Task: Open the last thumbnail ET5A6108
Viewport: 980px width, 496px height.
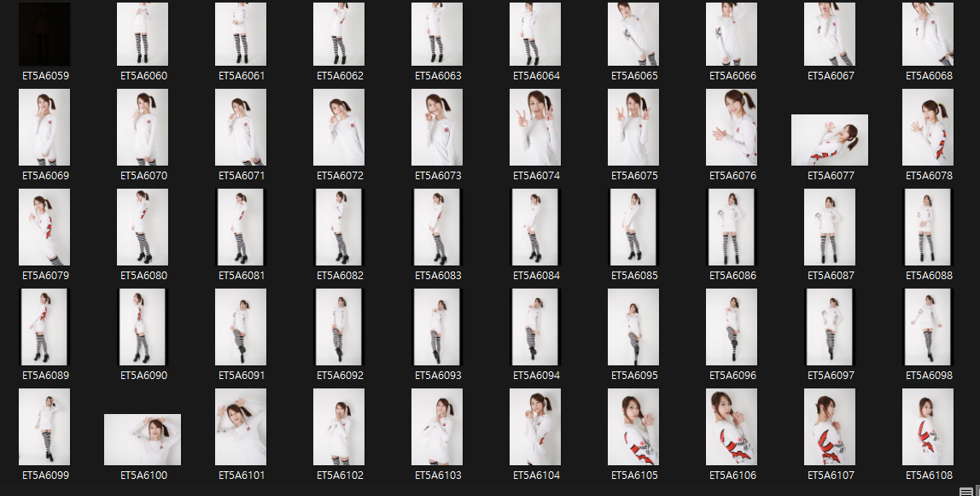Action: point(927,426)
